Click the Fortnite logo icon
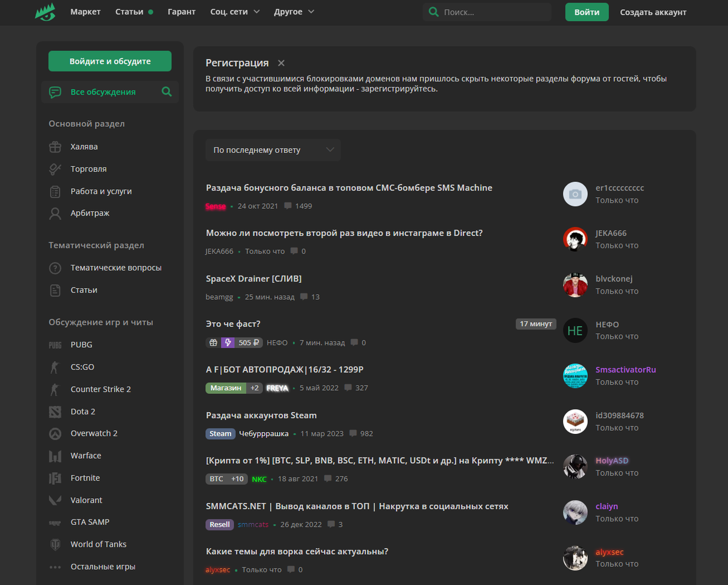Image resolution: width=728 pixels, height=585 pixels. tap(55, 478)
